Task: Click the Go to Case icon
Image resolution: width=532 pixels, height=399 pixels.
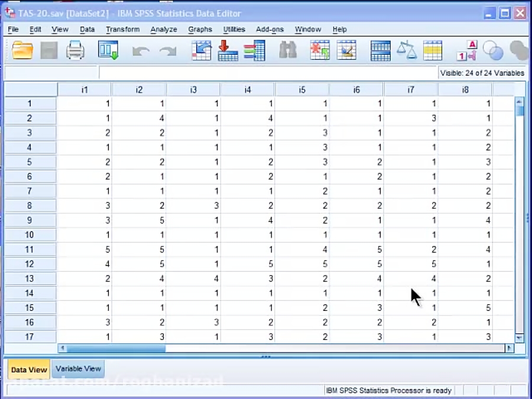Action: tap(202, 50)
